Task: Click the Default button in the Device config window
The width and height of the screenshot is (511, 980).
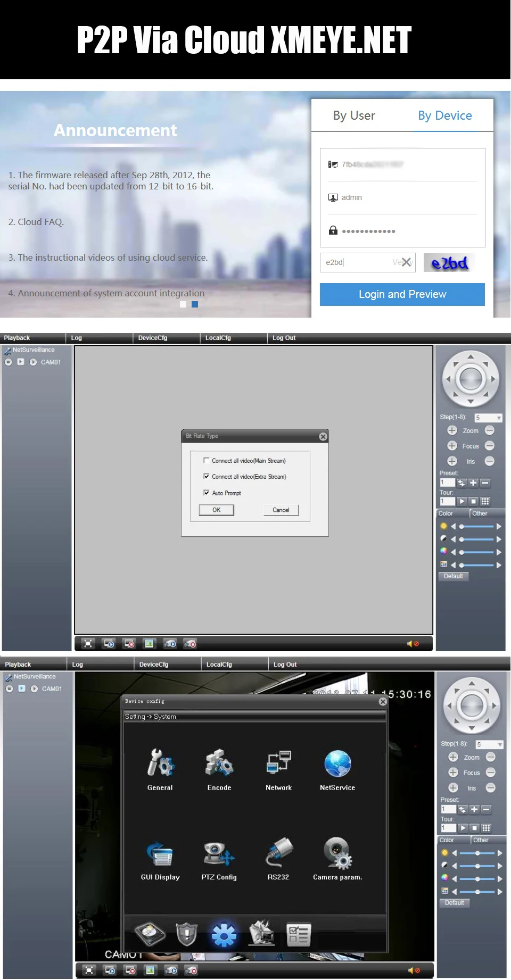Action: coord(455,903)
